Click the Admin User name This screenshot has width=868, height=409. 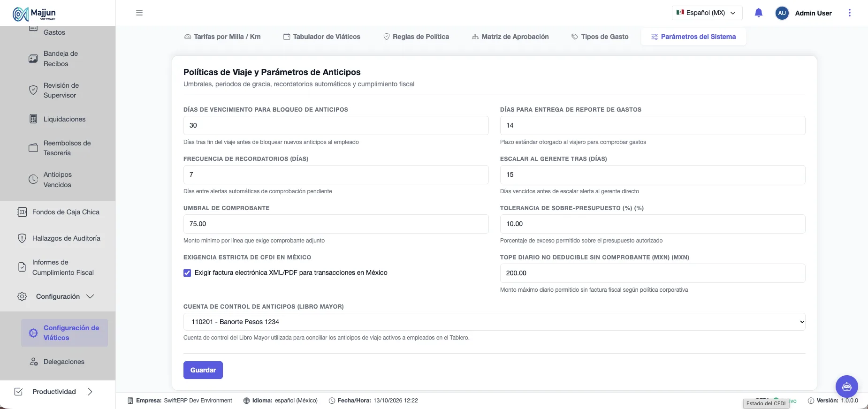[x=813, y=13]
